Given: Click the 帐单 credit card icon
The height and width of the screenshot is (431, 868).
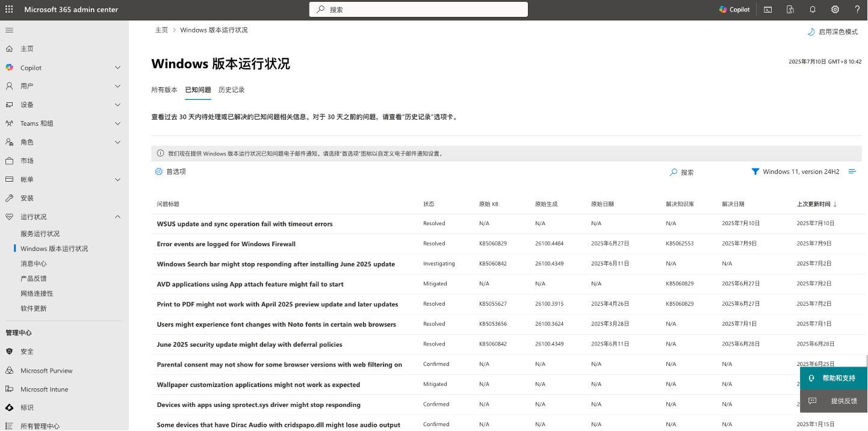Looking at the screenshot, I should pos(9,179).
